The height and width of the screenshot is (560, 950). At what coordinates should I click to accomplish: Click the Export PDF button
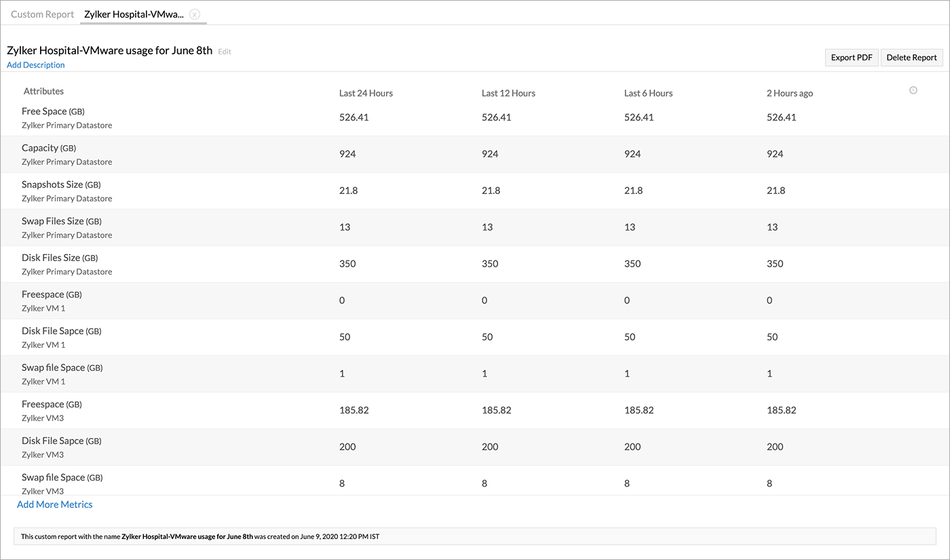852,58
